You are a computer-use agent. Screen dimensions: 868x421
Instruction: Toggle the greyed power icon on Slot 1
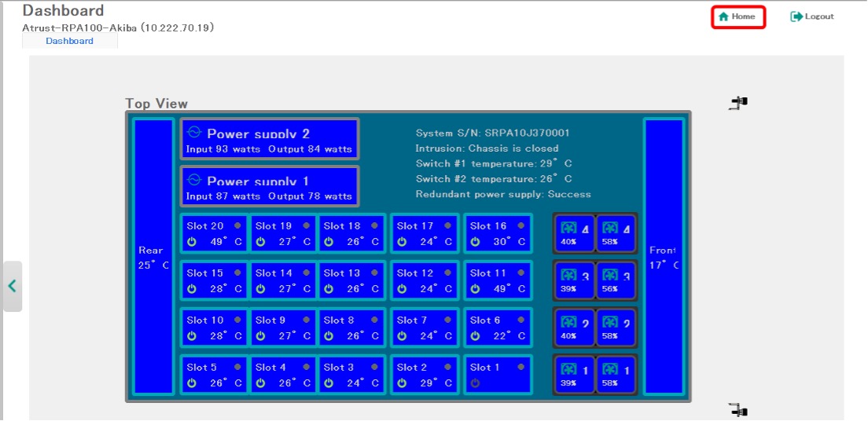click(474, 383)
